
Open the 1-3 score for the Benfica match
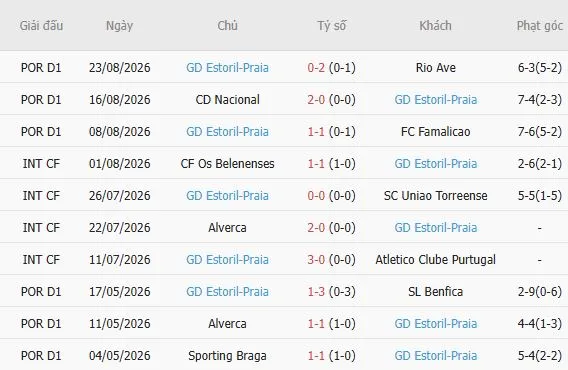click(316, 292)
